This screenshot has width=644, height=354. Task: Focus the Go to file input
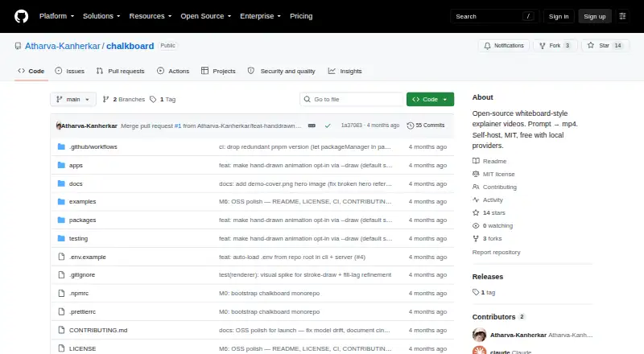(352, 100)
